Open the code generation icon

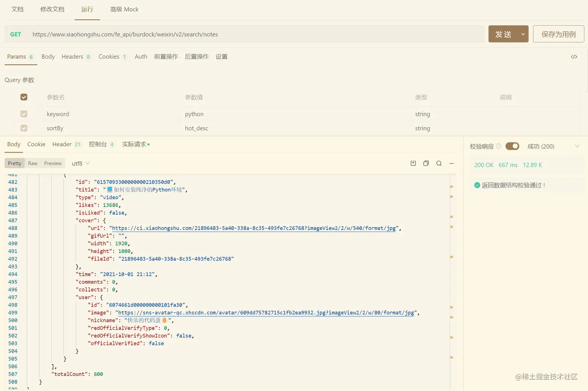click(x=574, y=57)
